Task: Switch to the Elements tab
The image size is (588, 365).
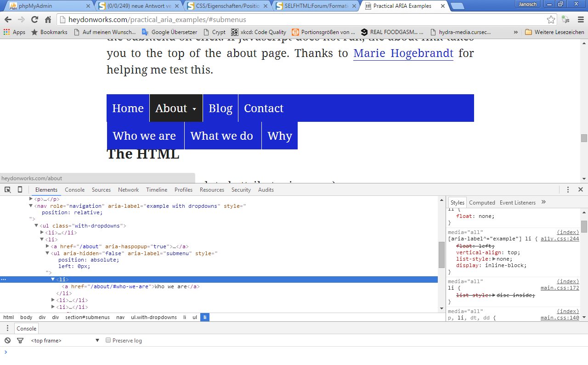Action: (46, 189)
